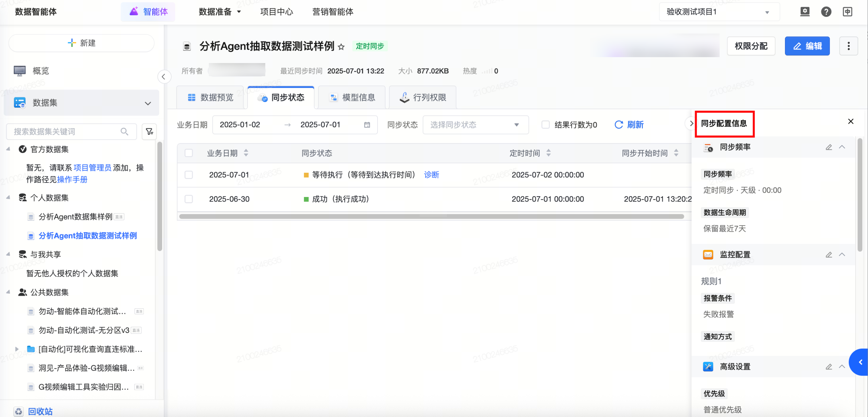This screenshot has height=417, width=868.
Task: Collapse the 高级设置 section chevron
Action: point(842,366)
